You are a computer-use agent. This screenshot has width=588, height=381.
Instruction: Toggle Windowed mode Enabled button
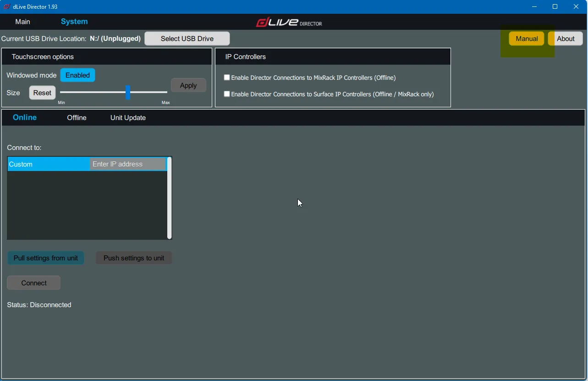77,75
